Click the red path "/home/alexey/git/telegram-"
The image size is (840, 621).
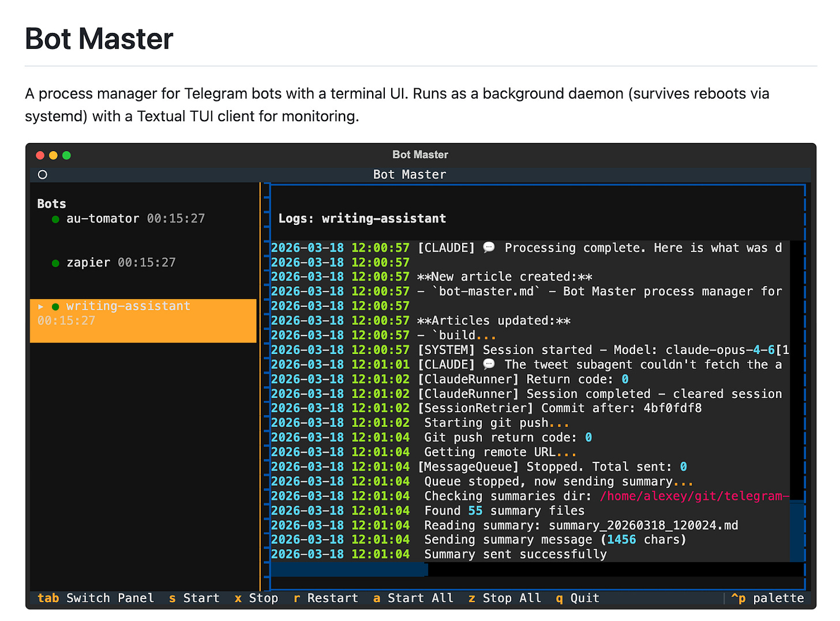(x=695, y=496)
